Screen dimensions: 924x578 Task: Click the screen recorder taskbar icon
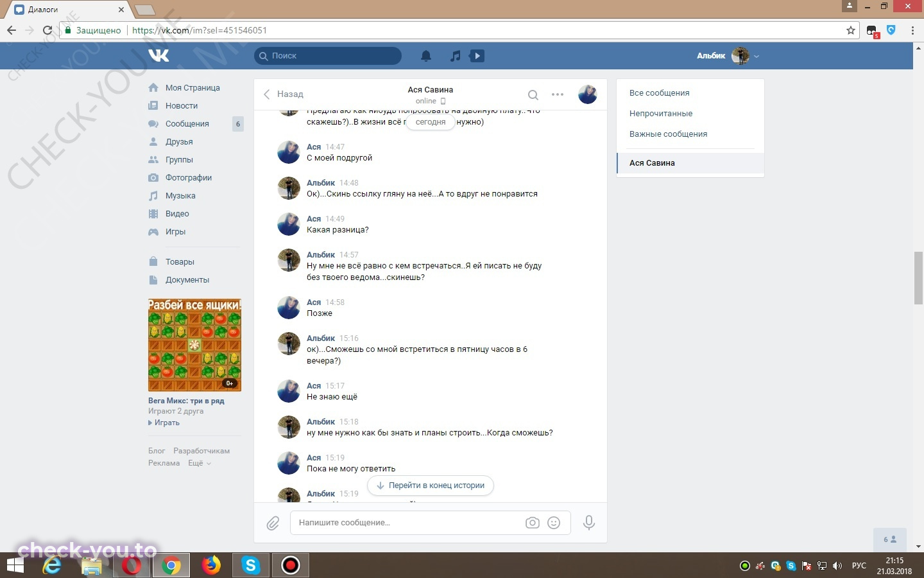coord(291,566)
